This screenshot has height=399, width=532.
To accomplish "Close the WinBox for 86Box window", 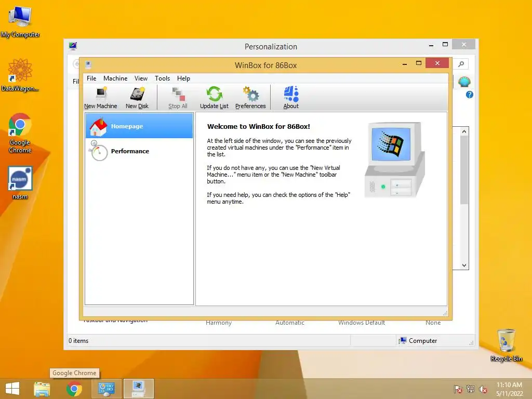I will tap(437, 63).
